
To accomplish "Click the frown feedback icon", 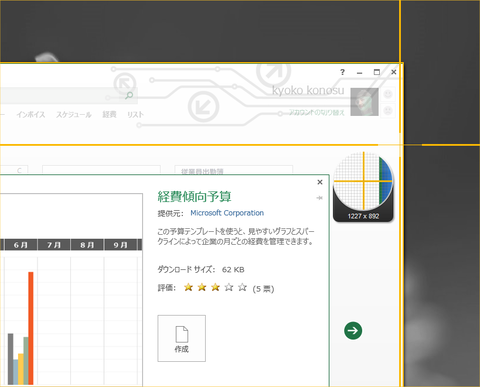I will click(x=388, y=110).
